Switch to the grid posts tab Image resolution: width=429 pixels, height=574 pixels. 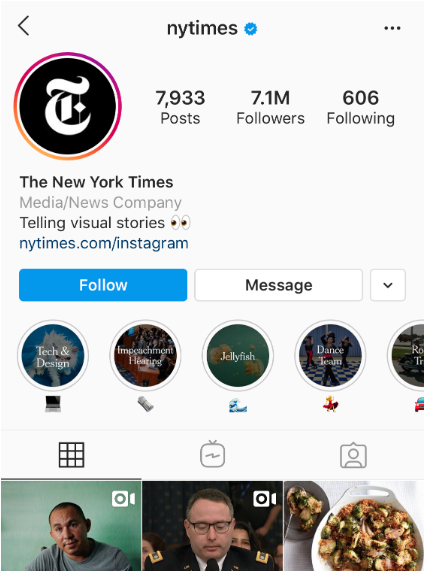pyautogui.click(x=71, y=455)
